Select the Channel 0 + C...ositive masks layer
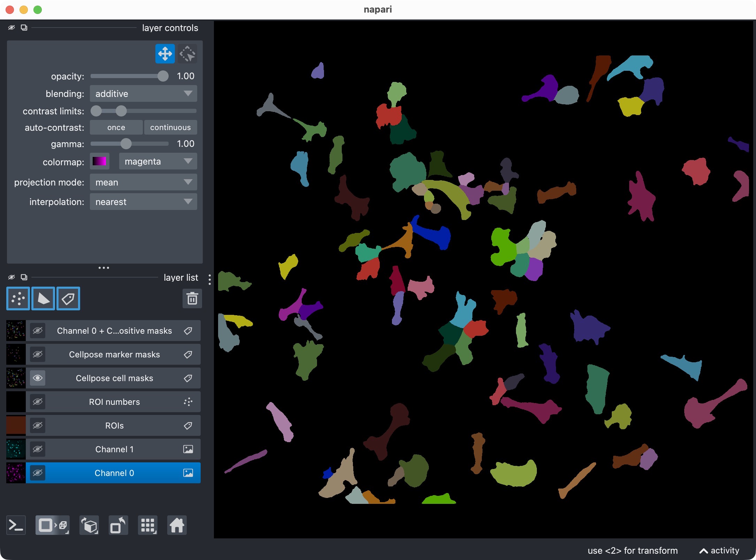Viewport: 756px width, 560px height. (114, 331)
